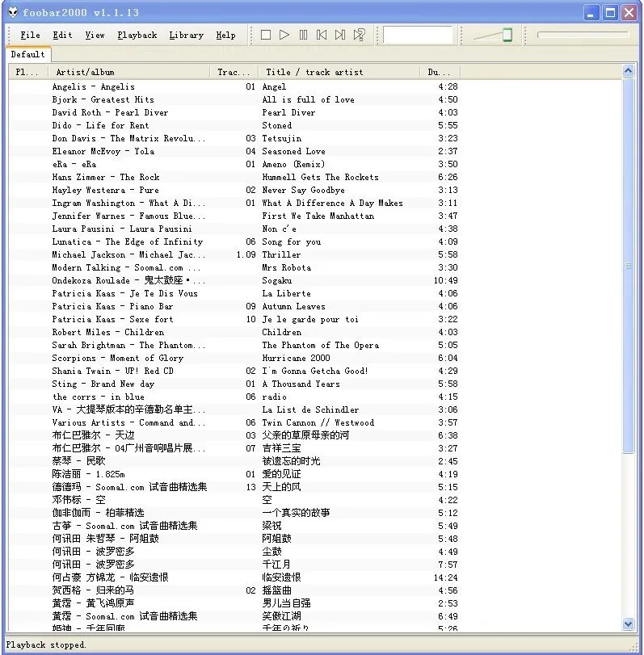The height and width of the screenshot is (655, 644).
Task: Click the foobar2000 alien icon in title bar
Action: pyautogui.click(x=13, y=12)
